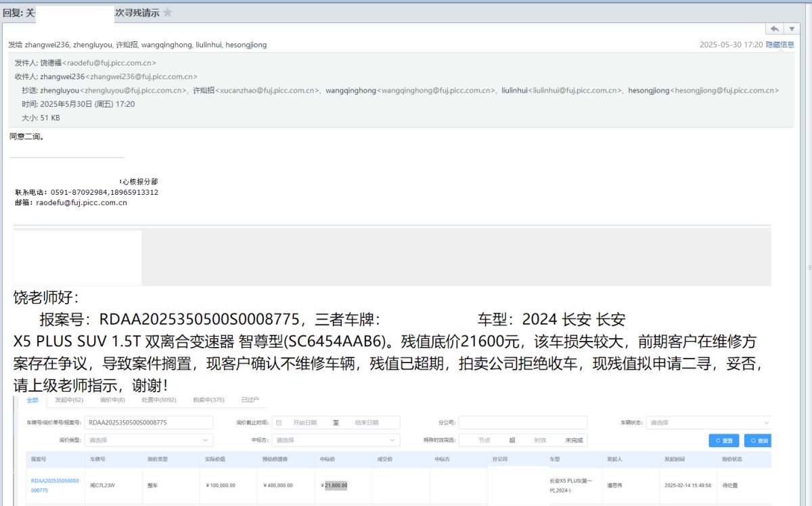Screen dimensions: 812x506
Task: Click recipient zhangwei236 in the 收件人 line
Action: [62, 76]
